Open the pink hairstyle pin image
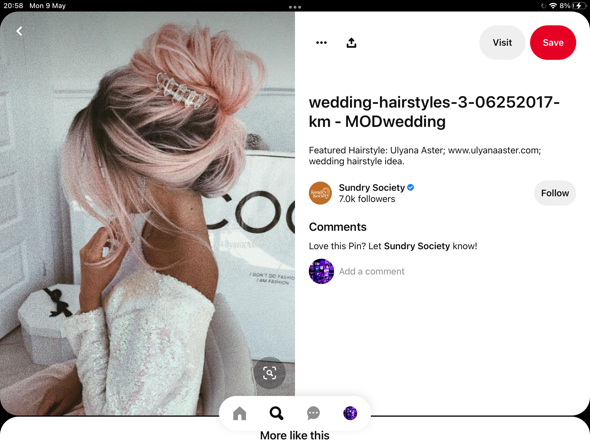Screen dimensions: 590x442 coord(148,213)
